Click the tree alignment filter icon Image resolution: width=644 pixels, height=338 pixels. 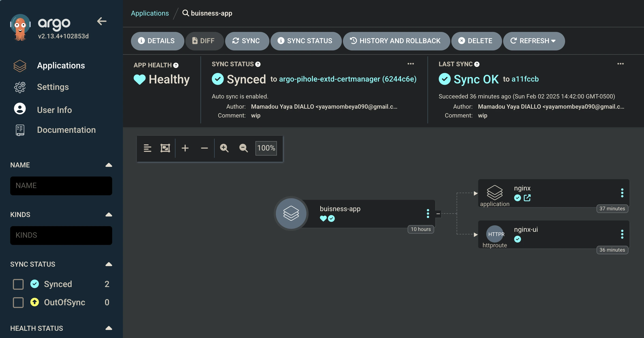pyautogui.click(x=147, y=148)
